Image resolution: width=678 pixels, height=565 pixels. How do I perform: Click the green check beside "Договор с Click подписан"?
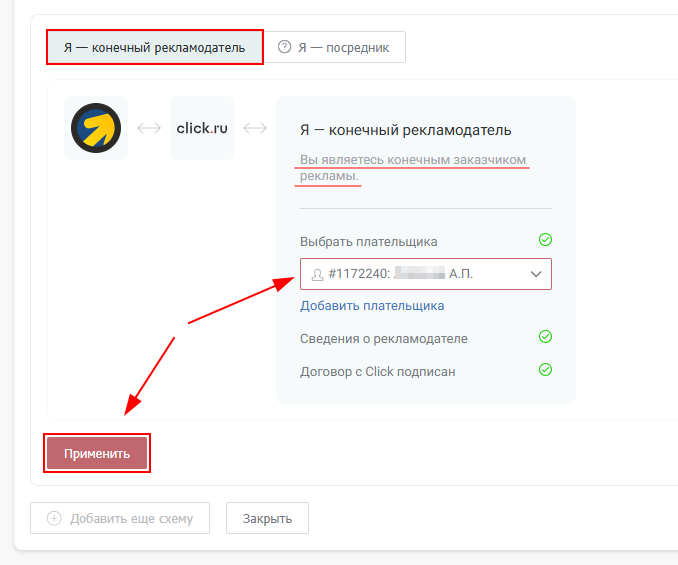pyautogui.click(x=545, y=370)
